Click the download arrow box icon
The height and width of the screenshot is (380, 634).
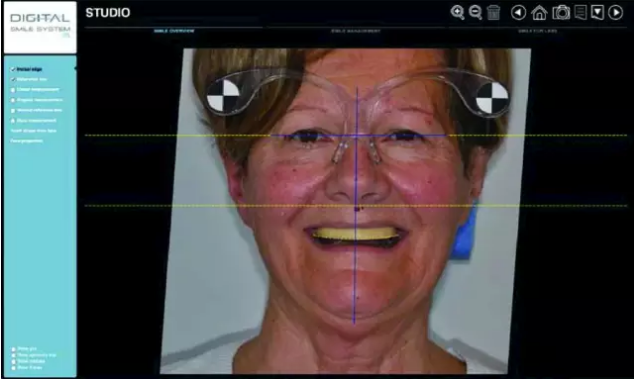[x=597, y=13]
